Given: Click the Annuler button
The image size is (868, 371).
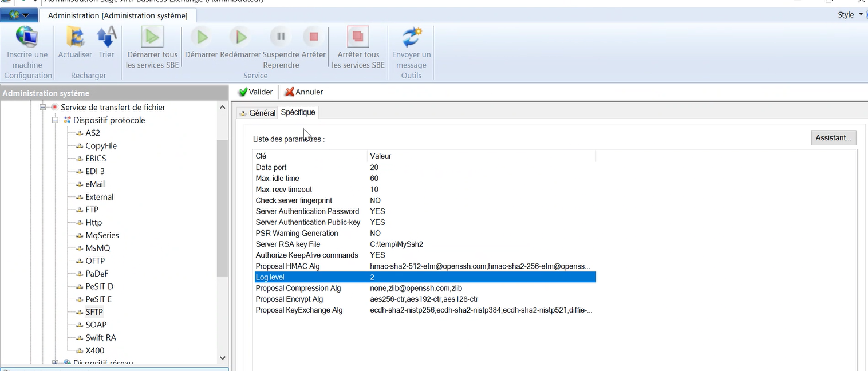Looking at the screenshot, I should point(304,92).
